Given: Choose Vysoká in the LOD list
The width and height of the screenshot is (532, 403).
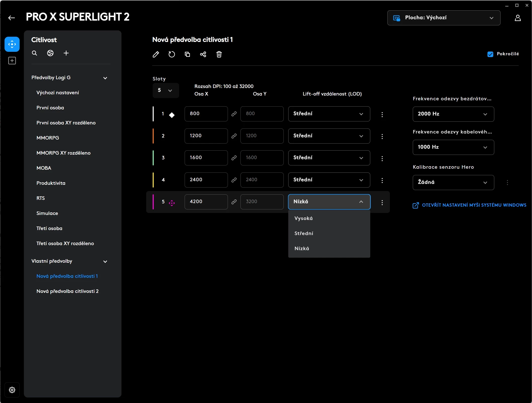Looking at the screenshot, I should click(329, 218).
